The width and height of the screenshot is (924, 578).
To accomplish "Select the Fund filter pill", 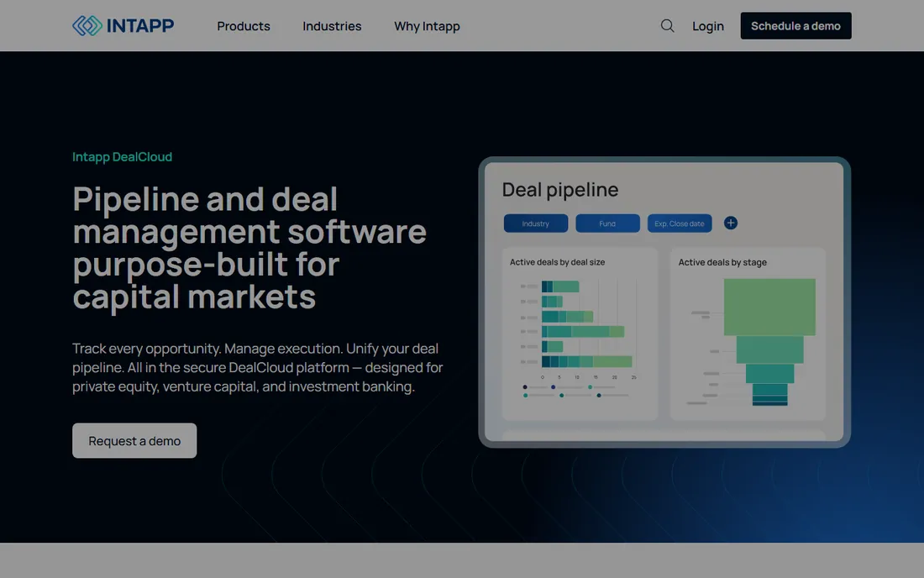I will click(607, 223).
